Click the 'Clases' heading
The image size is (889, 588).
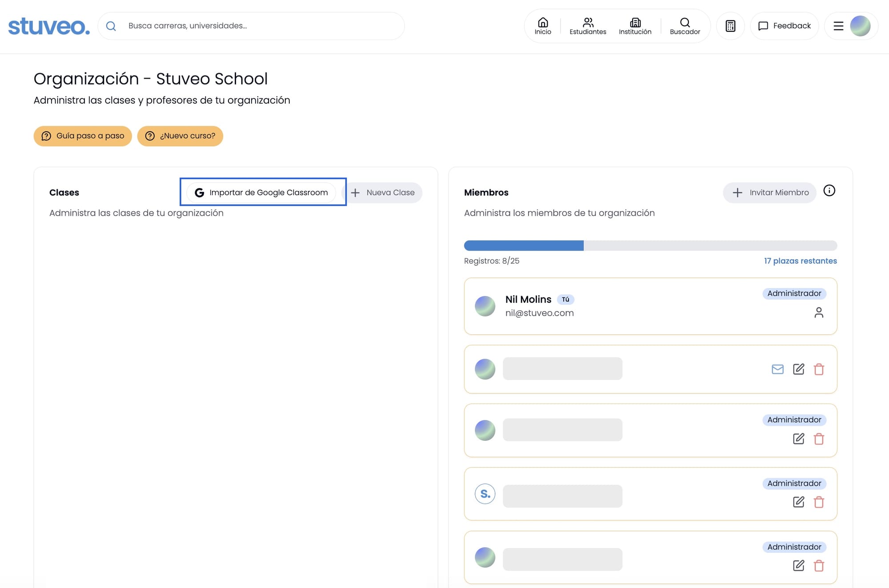coord(64,192)
